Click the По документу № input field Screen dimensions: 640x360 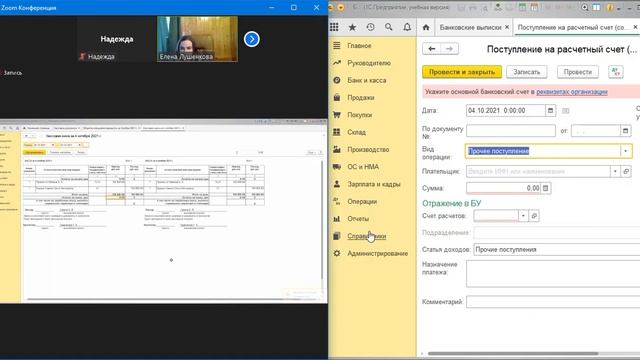(x=511, y=131)
